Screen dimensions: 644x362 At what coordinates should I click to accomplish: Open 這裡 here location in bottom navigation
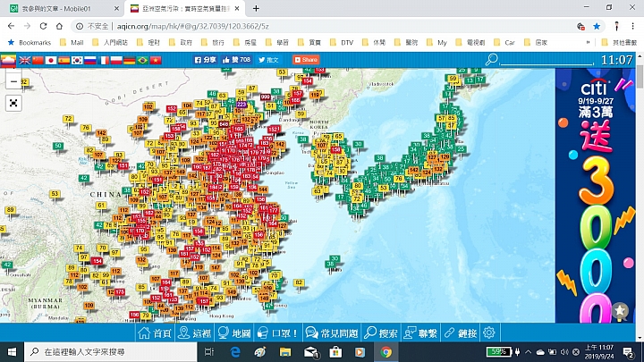194,333
